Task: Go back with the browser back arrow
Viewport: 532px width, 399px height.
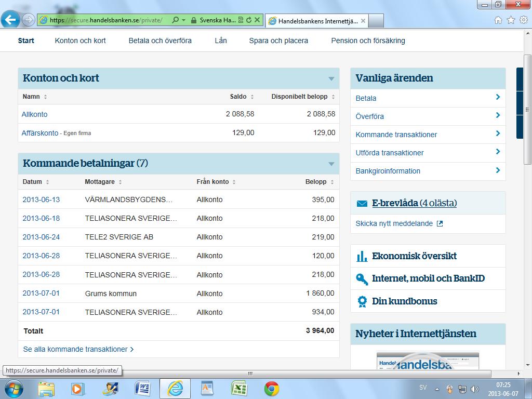Action: pyautogui.click(x=10, y=20)
